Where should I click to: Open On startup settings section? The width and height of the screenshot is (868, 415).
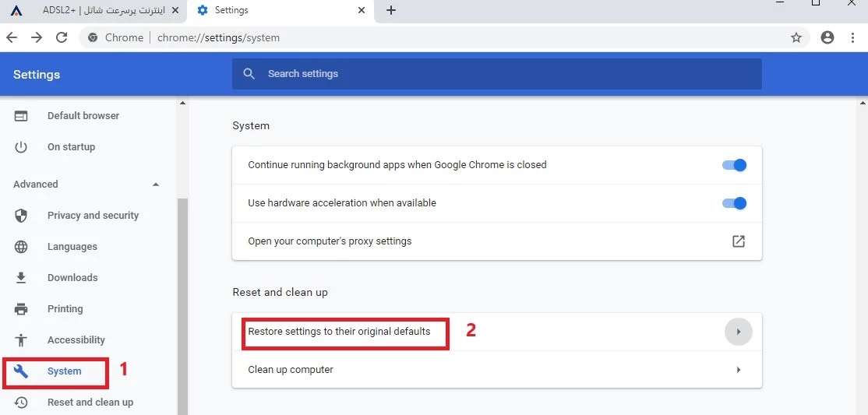[x=71, y=147]
